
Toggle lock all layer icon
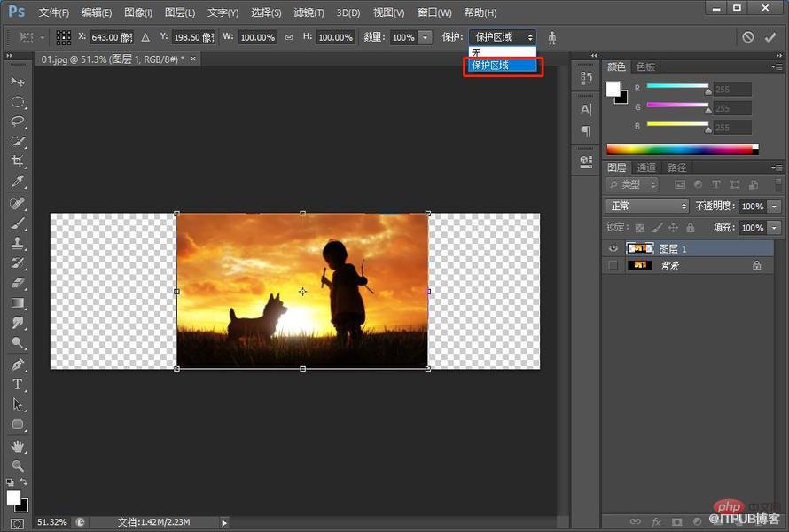click(691, 228)
